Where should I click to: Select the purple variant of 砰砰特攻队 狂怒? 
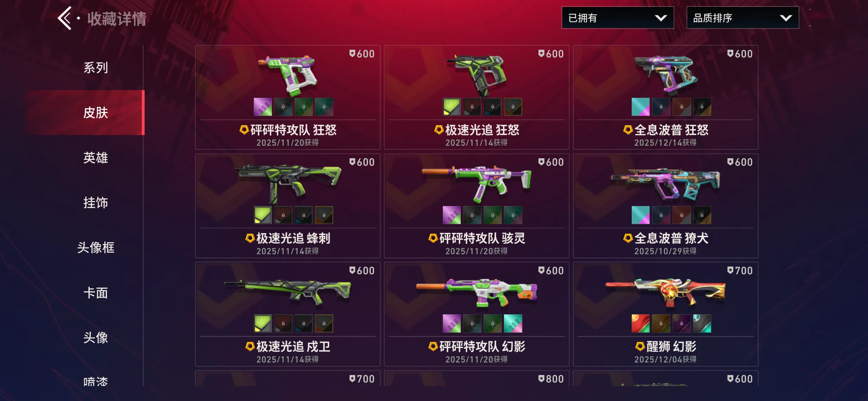point(263,107)
